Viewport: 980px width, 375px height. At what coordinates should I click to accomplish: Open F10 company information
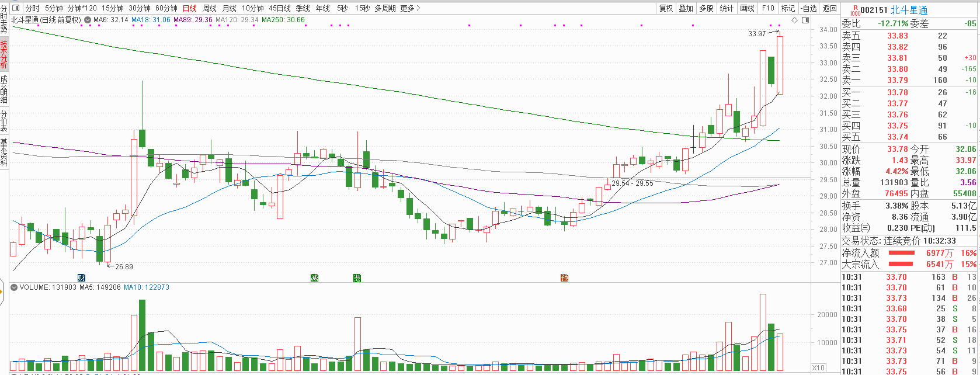(x=768, y=9)
